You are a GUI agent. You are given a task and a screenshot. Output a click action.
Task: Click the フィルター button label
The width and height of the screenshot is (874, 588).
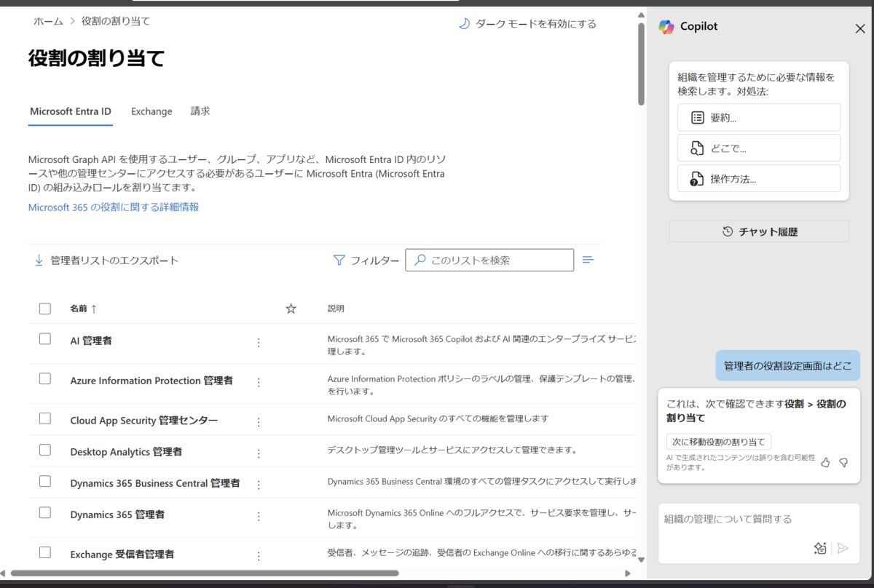point(374,261)
